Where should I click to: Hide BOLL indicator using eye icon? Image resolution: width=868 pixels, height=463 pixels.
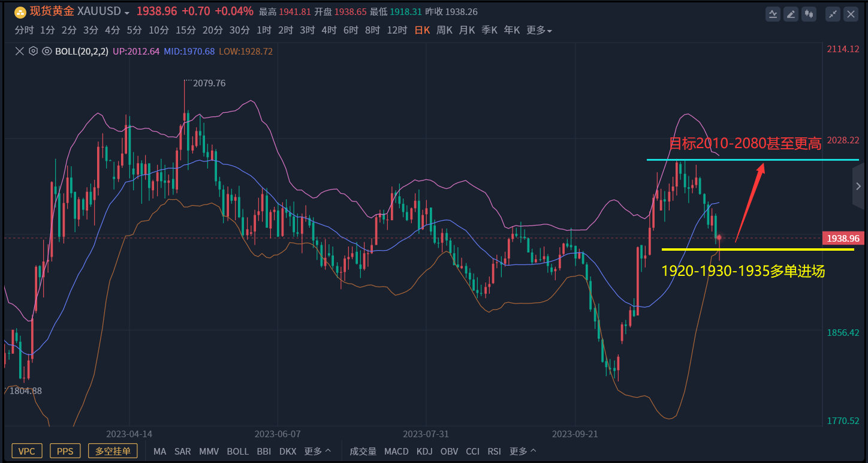click(x=46, y=52)
